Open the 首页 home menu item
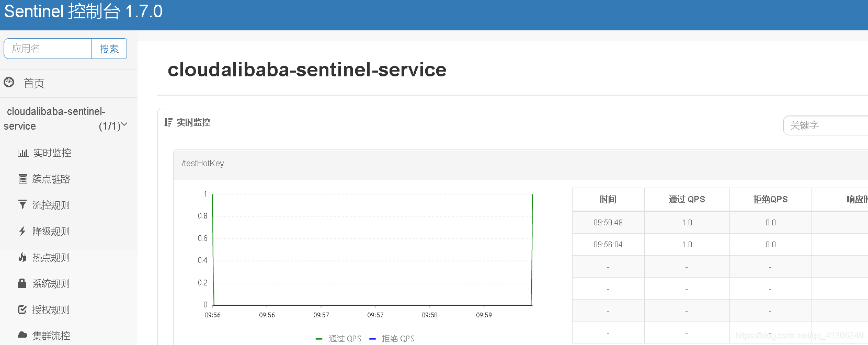This screenshot has width=868, height=345. coord(34,83)
